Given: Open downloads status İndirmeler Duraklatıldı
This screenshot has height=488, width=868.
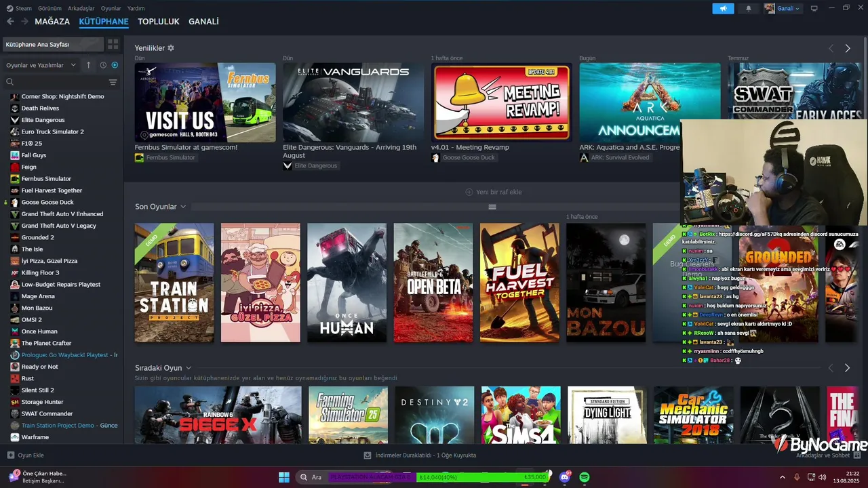Looking at the screenshot, I should coord(420,455).
